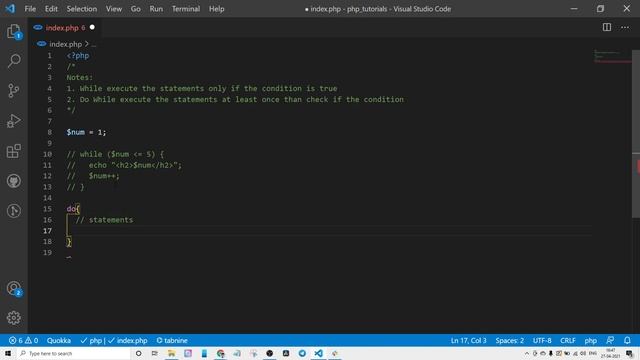Open notifications bell in status bar

click(x=627, y=340)
